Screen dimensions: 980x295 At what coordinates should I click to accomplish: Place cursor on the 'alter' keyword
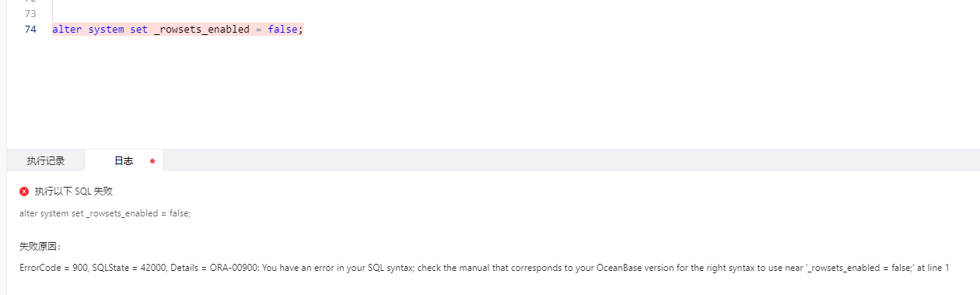pyautogui.click(x=67, y=30)
